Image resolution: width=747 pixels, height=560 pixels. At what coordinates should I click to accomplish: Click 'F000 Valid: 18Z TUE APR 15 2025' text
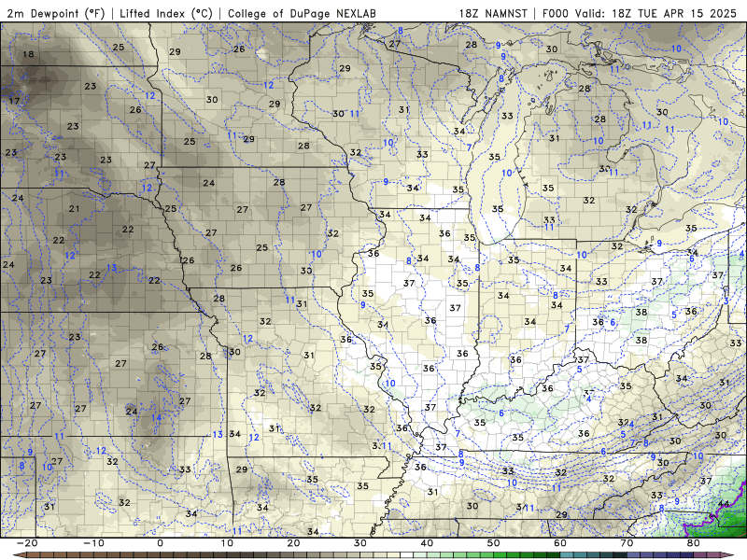coord(640,13)
